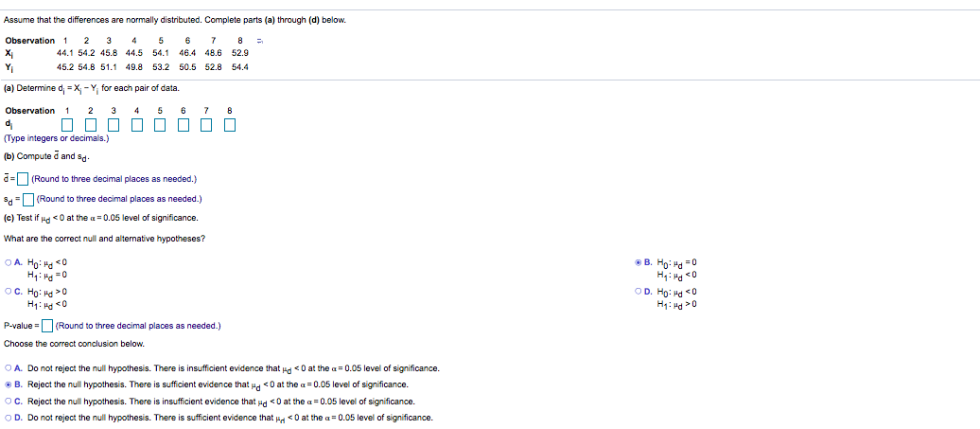Screen dimensions: 980x429
Task: Click the P-value answer box
Action: (47, 326)
